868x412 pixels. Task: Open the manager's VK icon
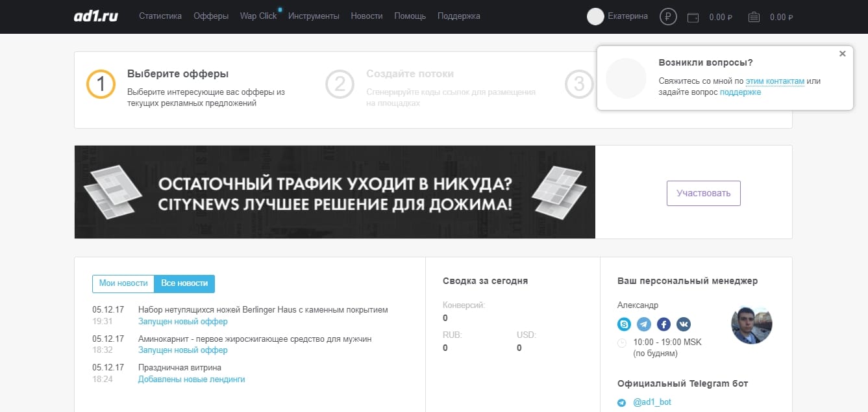(x=684, y=324)
